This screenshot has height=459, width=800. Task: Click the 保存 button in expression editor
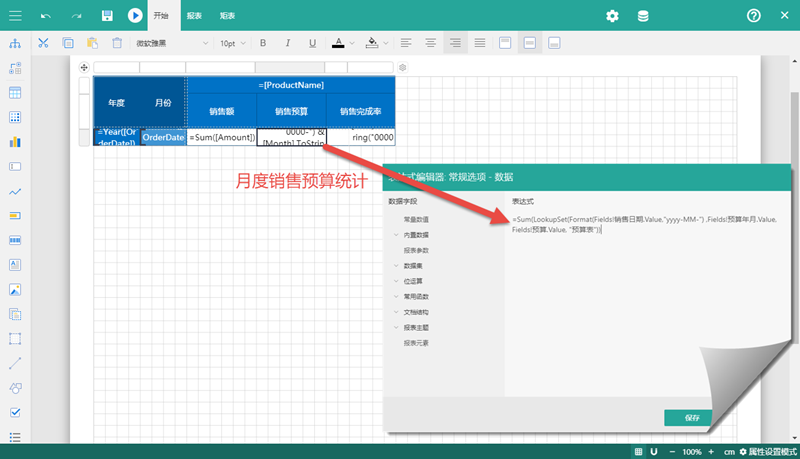(692, 418)
